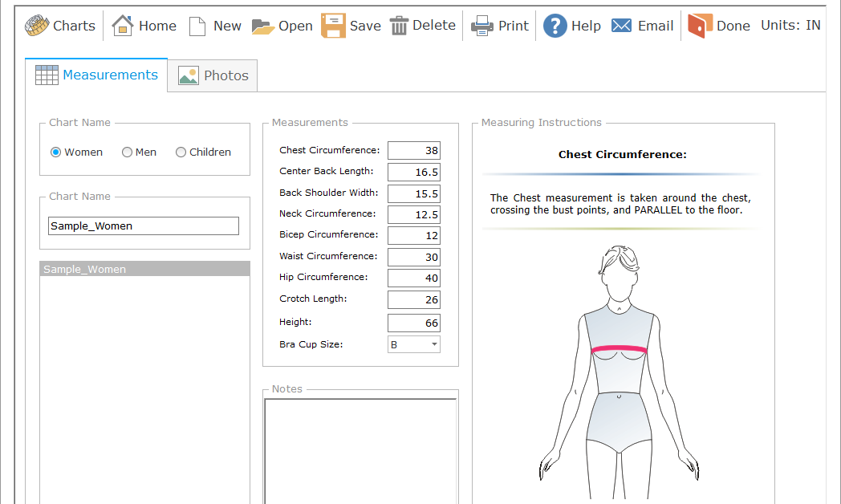
Task: Go to Home using the house icon
Action: pyautogui.click(x=123, y=26)
